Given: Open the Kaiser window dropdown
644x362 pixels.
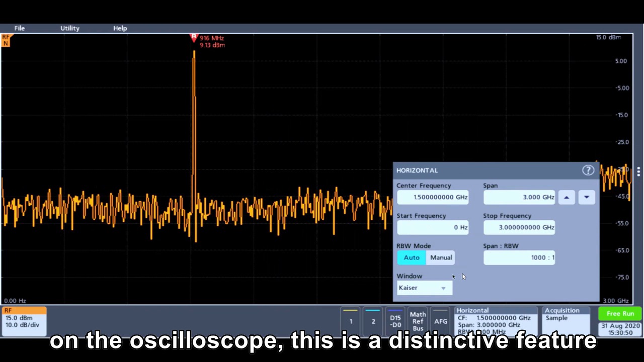Looking at the screenshot, I should pos(424,287).
